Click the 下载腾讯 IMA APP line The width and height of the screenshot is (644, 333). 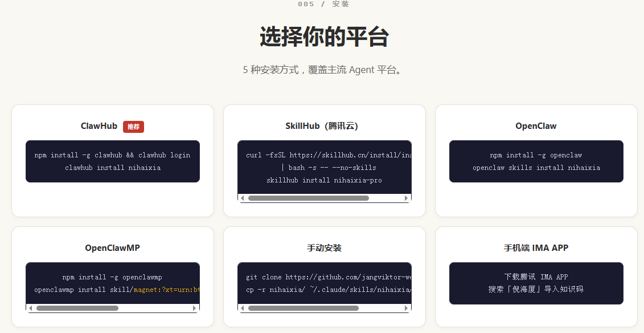click(536, 277)
